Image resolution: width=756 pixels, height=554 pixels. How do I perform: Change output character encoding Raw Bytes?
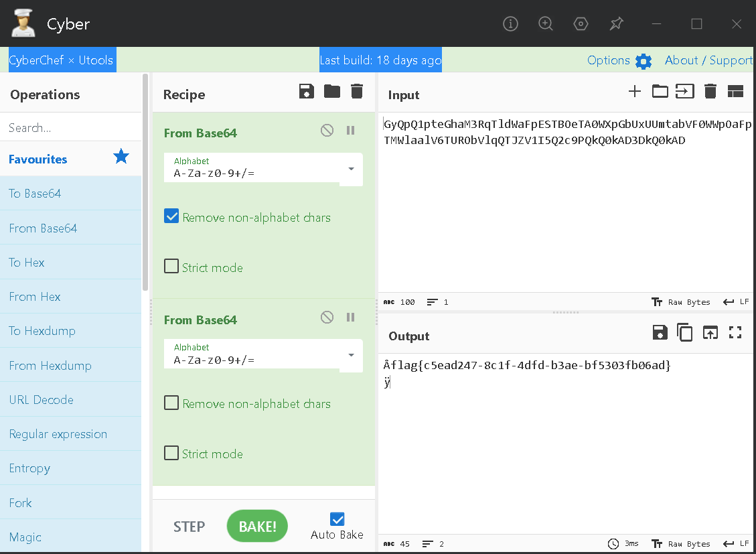tap(681, 544)
